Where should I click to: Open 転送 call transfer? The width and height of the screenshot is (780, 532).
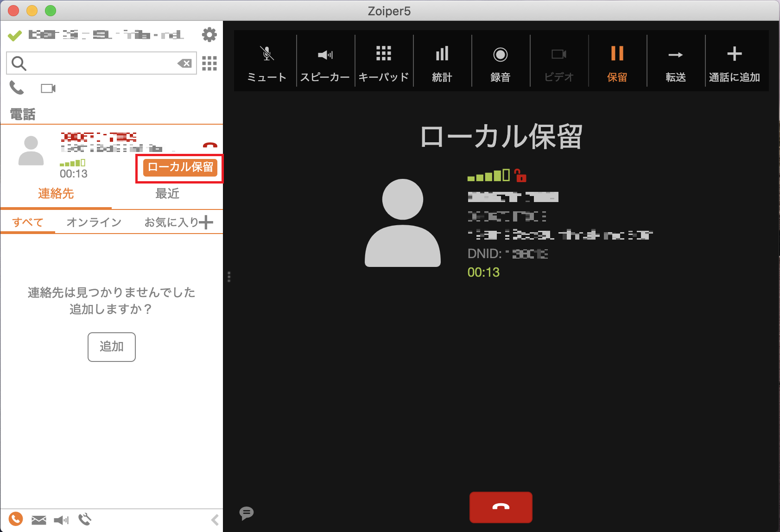675,63
